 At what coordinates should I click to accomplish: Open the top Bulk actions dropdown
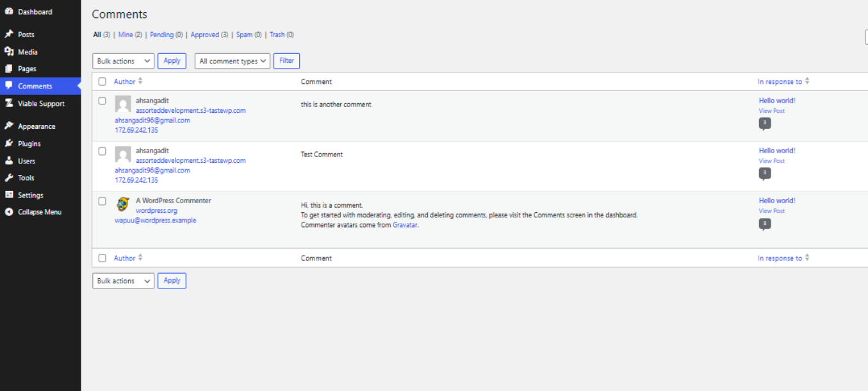click(123, 61)
